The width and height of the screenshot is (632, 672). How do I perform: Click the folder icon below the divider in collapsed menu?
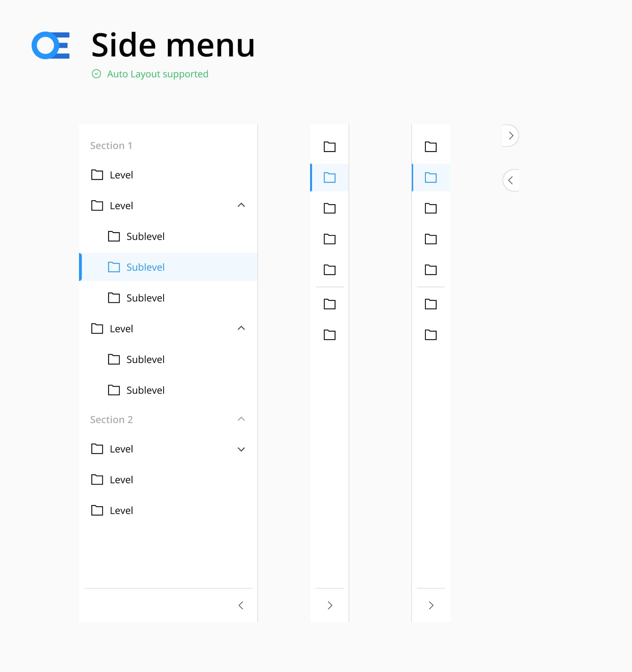[x=329, y=304]
